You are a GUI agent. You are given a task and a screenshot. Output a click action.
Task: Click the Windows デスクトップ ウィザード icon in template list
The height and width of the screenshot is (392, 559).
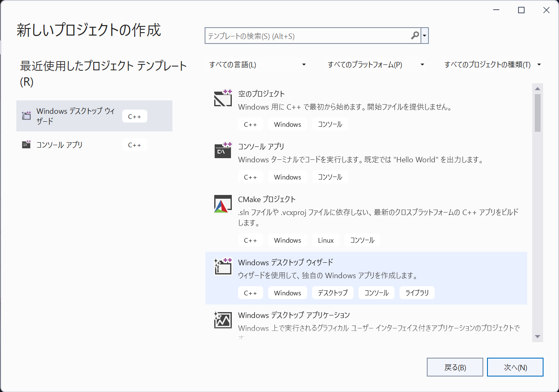tap(223, 266)
